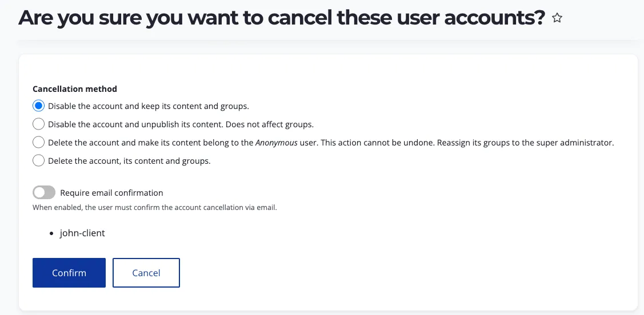This screenshot has height=315, width=644.
Task: Click the 'Cancellation method' group label
Action: (x=75, y=89)
